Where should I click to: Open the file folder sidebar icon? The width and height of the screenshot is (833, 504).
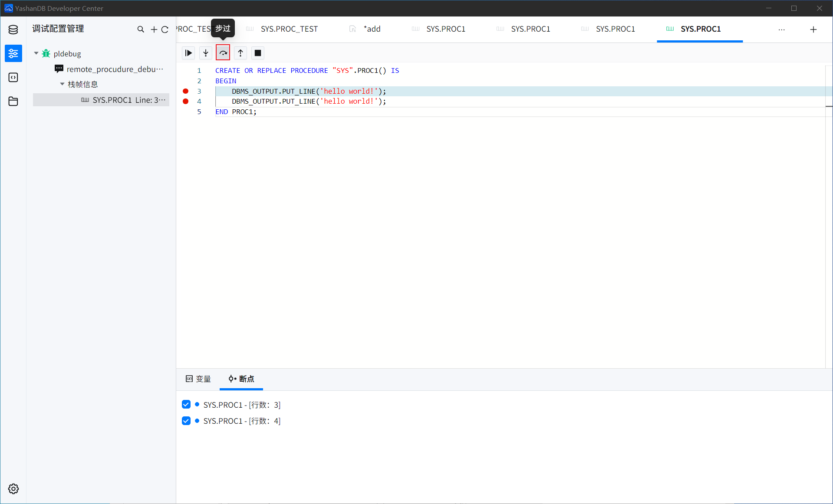point(13,101)
